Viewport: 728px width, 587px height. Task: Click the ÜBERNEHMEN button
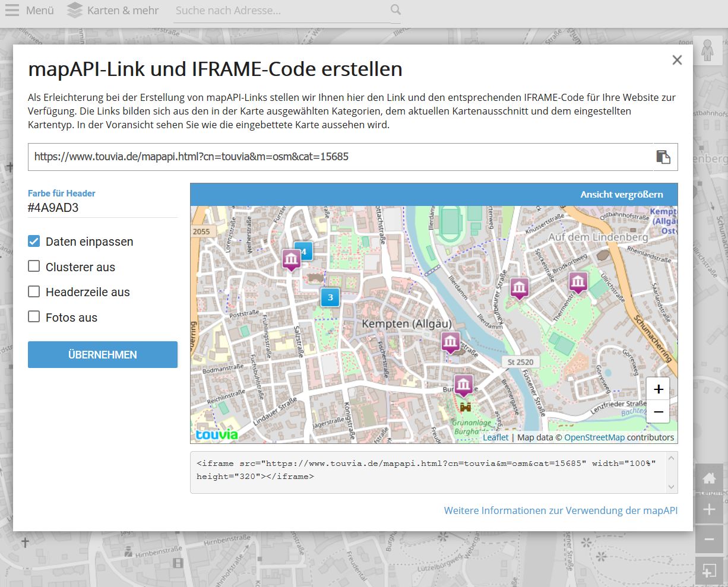[103, 354]
